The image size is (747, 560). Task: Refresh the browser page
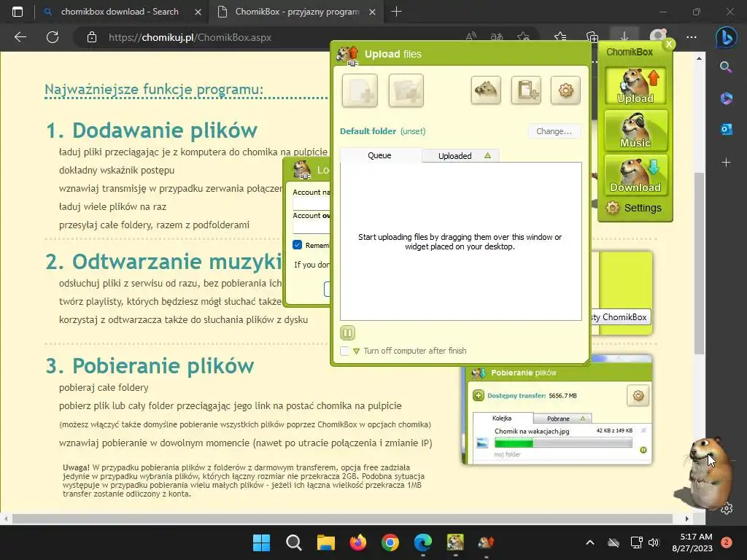click(x=53, y=37)
